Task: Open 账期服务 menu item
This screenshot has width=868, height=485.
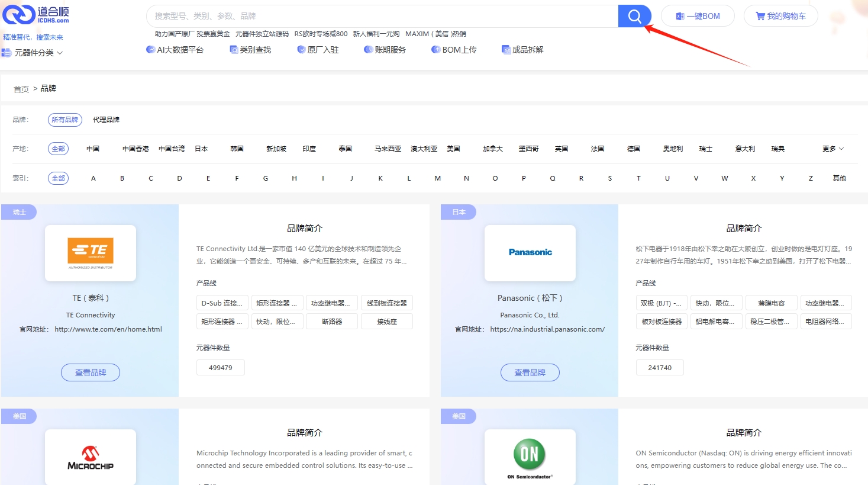Action: (385, 50)
